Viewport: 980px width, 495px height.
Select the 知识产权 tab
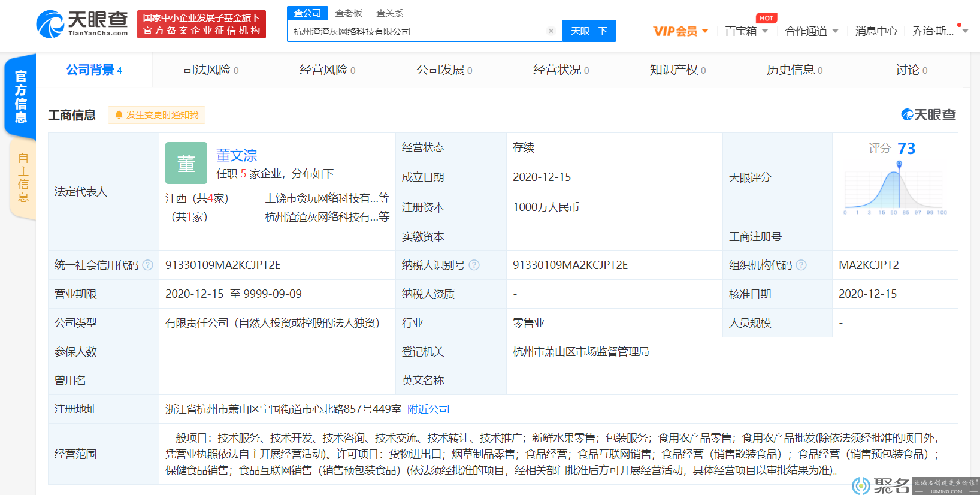pyautogui.click(x=678, y=70)
